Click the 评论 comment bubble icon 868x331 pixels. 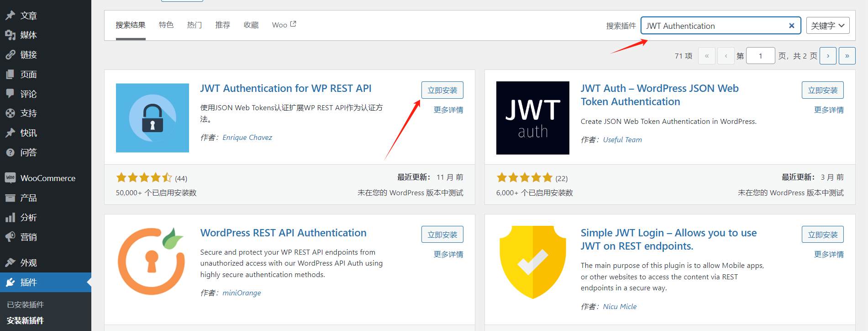click(x=10, y=94)
